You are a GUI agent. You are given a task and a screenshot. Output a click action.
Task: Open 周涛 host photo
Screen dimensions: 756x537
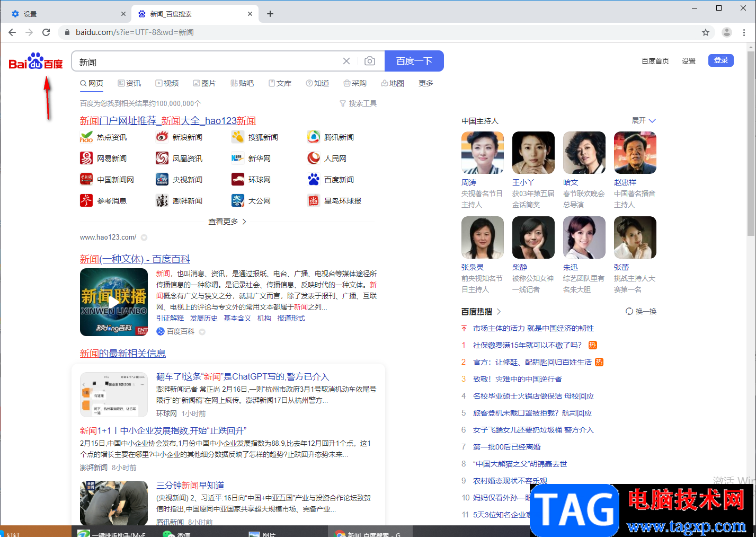[x=483, y=153]
